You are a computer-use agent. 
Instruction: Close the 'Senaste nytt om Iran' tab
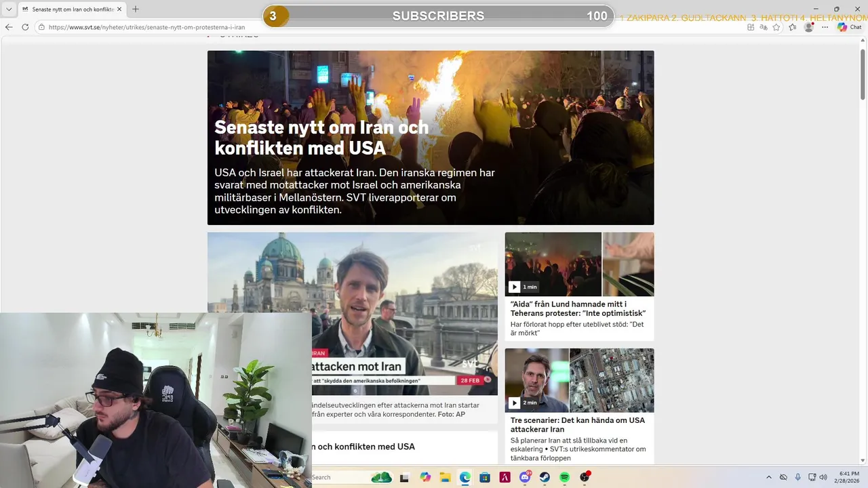tap(119, 9)
